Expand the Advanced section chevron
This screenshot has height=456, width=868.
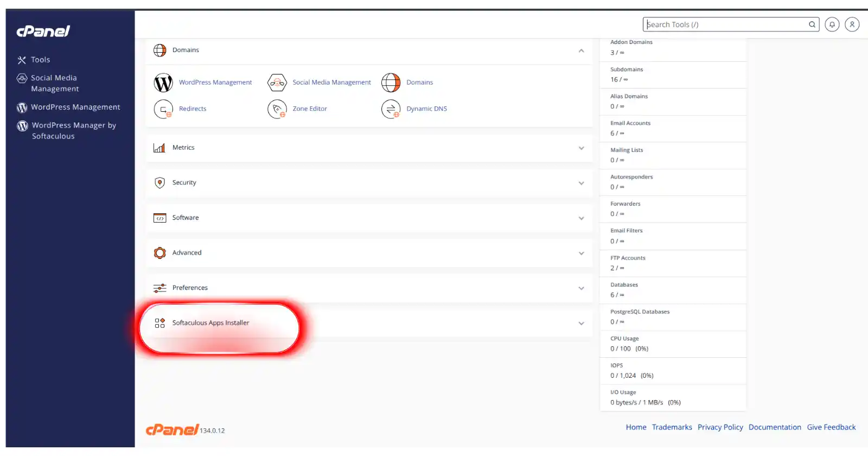pos(581,254)
